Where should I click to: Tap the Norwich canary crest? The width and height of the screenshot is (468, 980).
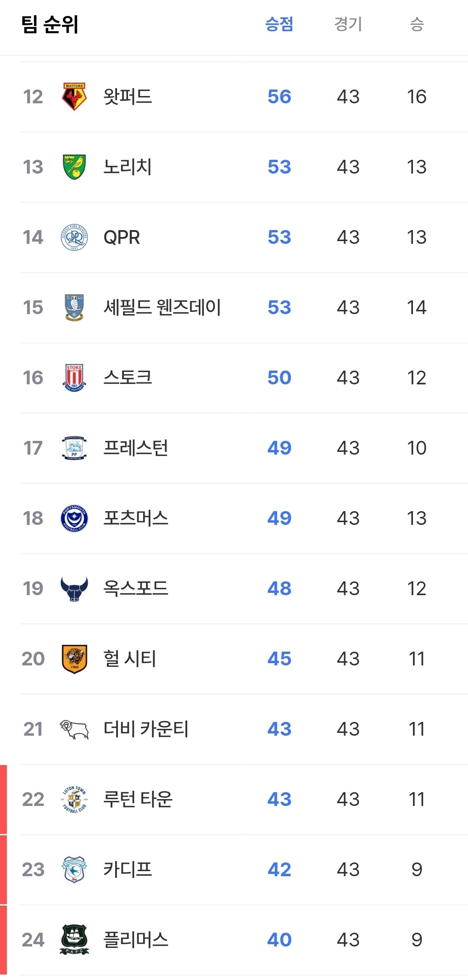[74, 167]
